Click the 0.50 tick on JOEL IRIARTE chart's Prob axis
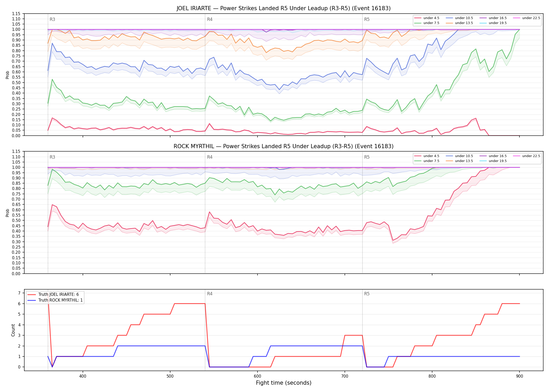Viewport: 549px width, 392px height. tap(16, 83)
